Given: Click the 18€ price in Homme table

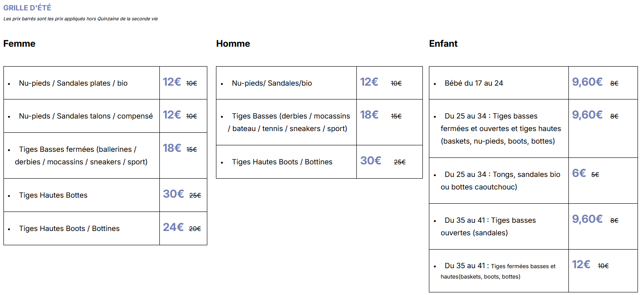Looking at the screenshot, I should 369,115.
